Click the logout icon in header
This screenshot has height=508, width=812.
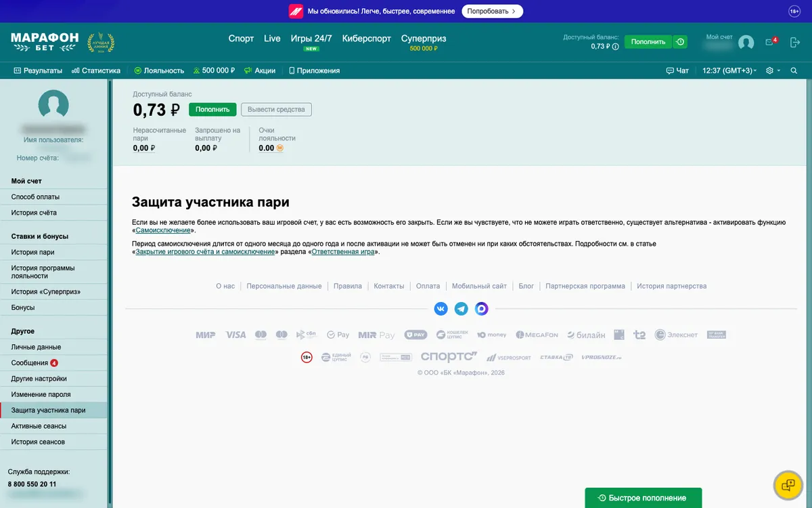coord(794,42)
